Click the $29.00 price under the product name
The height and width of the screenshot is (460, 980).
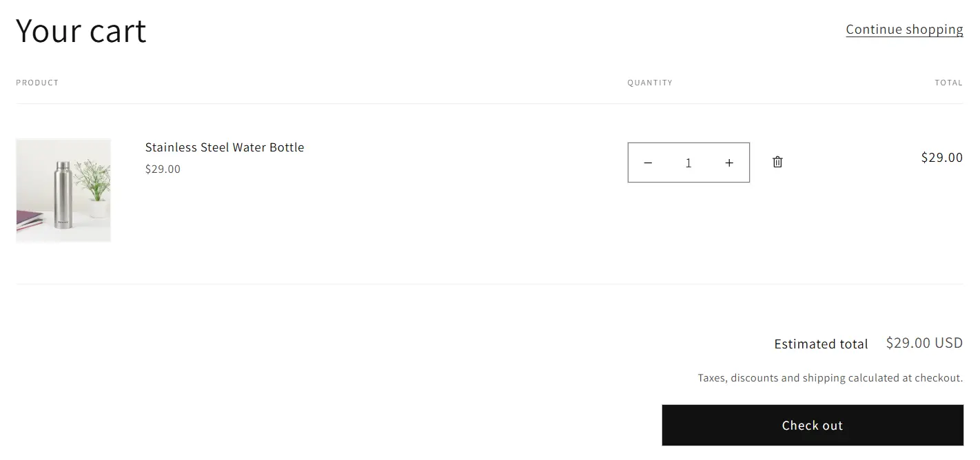pyautogui.click(x=163, y=169)
